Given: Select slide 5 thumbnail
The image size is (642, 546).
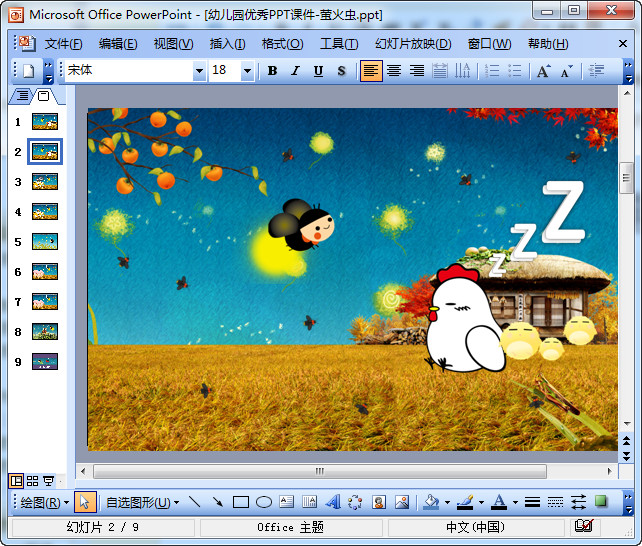Looking at the screenshot, I should coord(45,241).
